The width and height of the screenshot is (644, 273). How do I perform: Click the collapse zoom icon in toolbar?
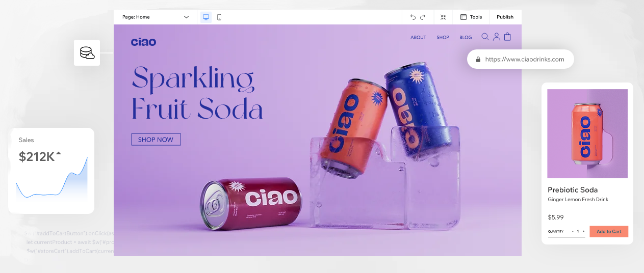pos(443,17)
